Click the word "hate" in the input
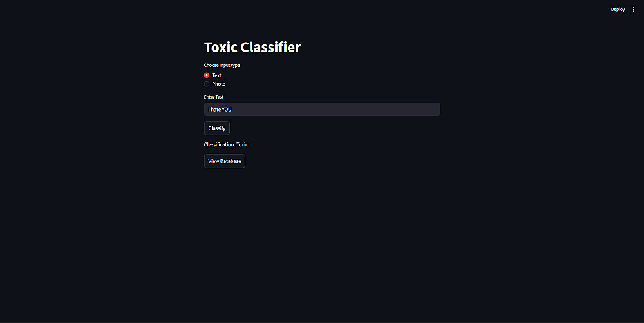 215,110
